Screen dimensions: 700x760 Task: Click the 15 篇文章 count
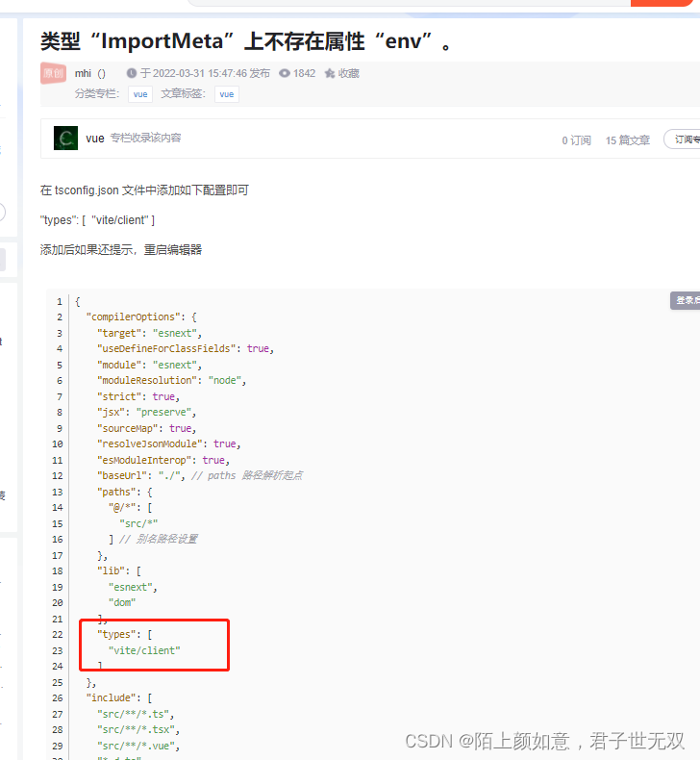coord(627,140)
